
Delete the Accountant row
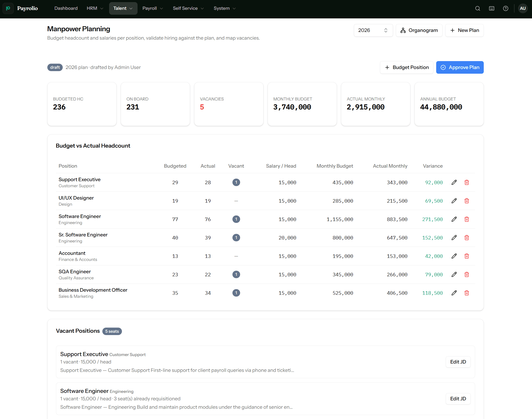pos(466,256)
